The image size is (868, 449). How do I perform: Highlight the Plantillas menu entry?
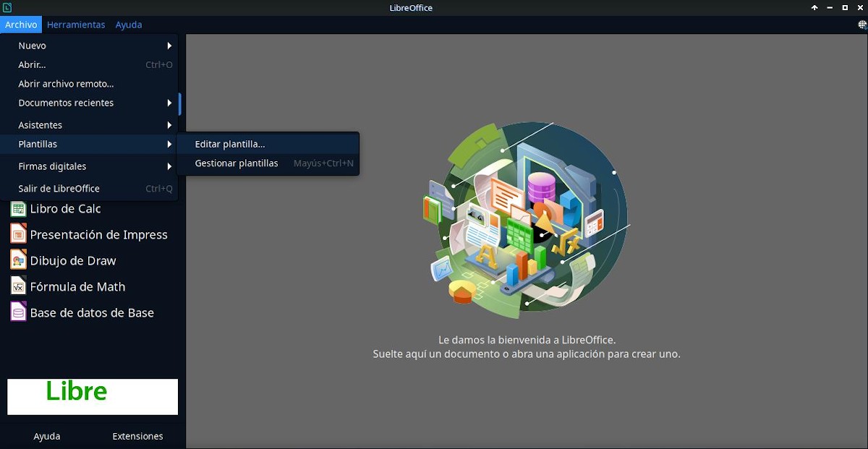(x=89, y=144)
